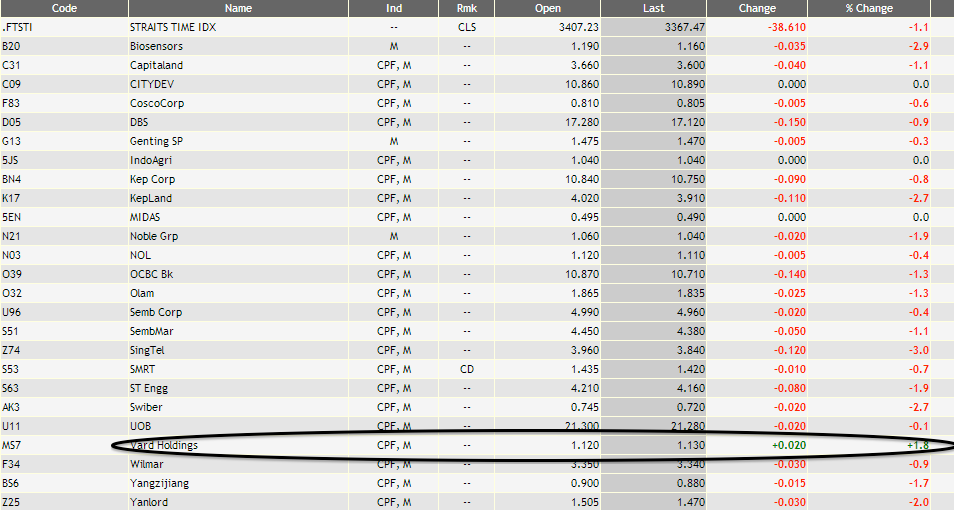Open the Vard Holdings stock name
Image resolution: width=954 pixels, height=510 pixels.
[164, 445]
